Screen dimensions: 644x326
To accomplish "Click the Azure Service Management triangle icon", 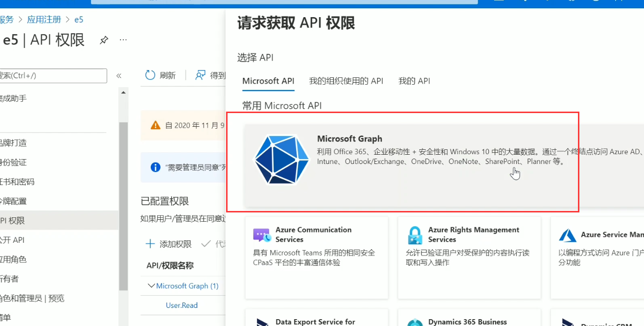I will coord(568,235).
